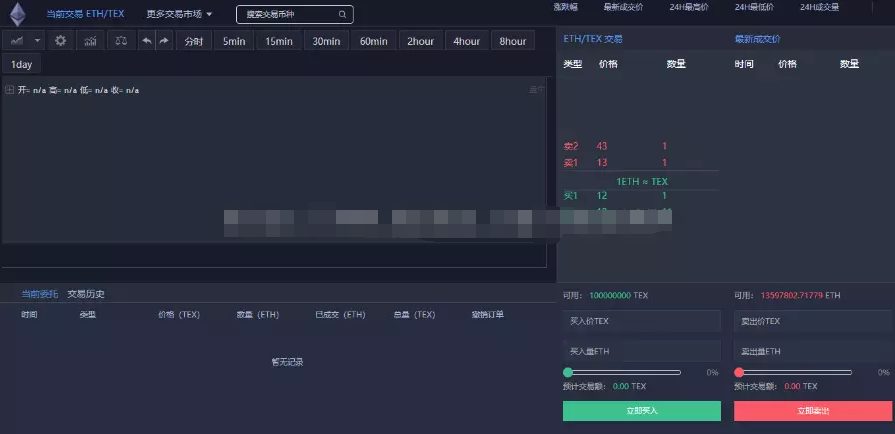895x434 pixels.
Task: Open chart type dropdown arrow
Action: click(x=38, y=41)
